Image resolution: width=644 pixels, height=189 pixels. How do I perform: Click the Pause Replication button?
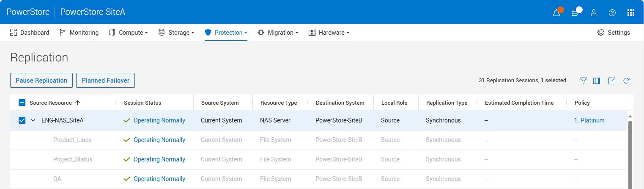point(41,81)
